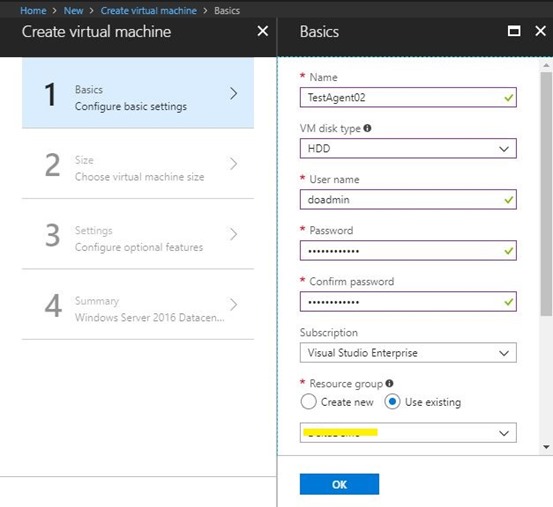Select the Create new radio button
This screenshot has width=553, height=507.
tap(309, 402)
